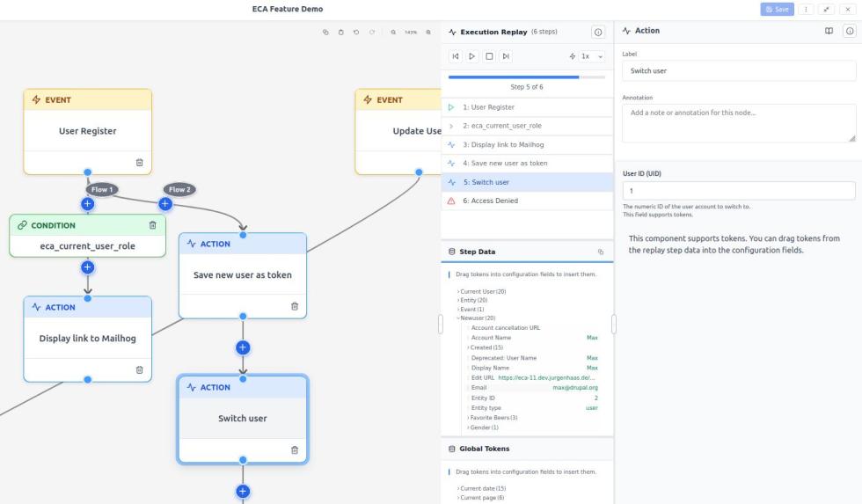Expand Entity (20) token group
The height and width of the screenshot is (504, 862).
coord(472,300)
